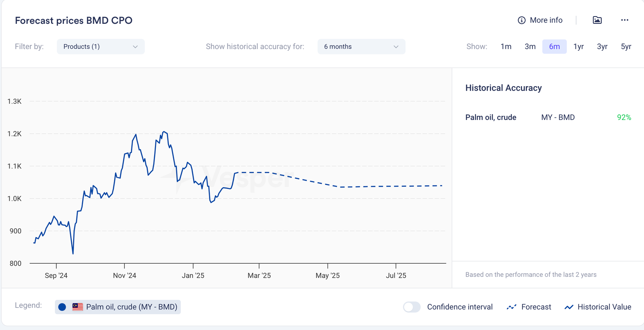Select the 1m time range
Screen dimensions: 644x330
506,47
